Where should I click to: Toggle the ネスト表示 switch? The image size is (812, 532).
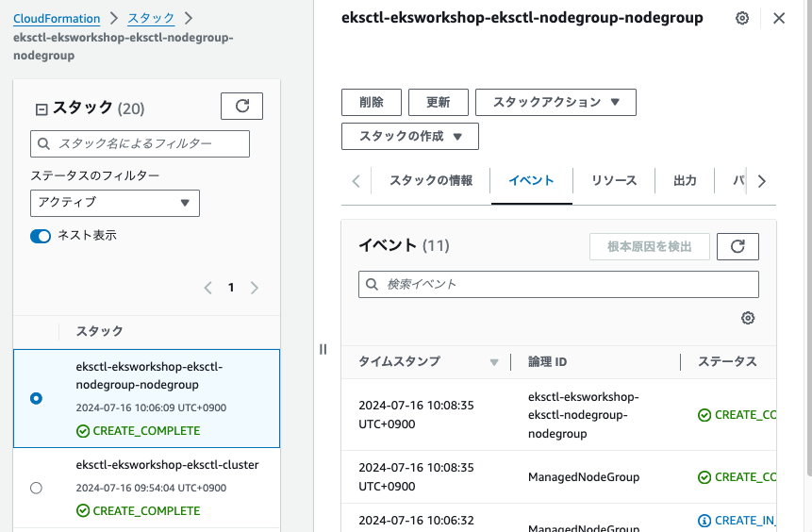pyautogui.click(x=41, y=236)
